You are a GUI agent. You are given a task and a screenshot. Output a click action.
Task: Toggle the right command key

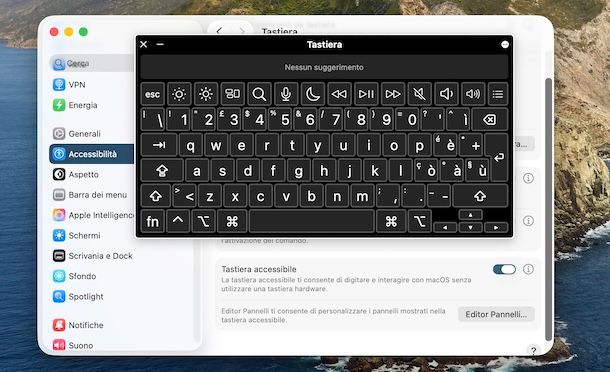coord(391,221)
